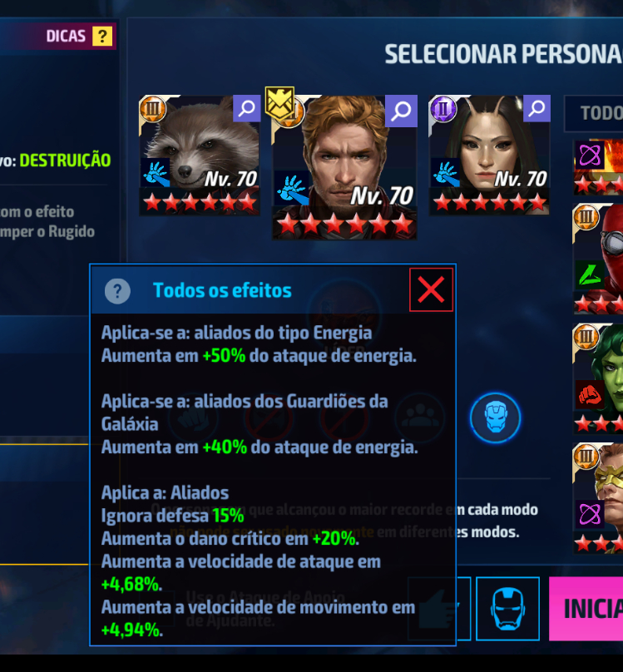Click the green speed type icon
The width and height of the screenshot is (623, 672).
(590, 274)
